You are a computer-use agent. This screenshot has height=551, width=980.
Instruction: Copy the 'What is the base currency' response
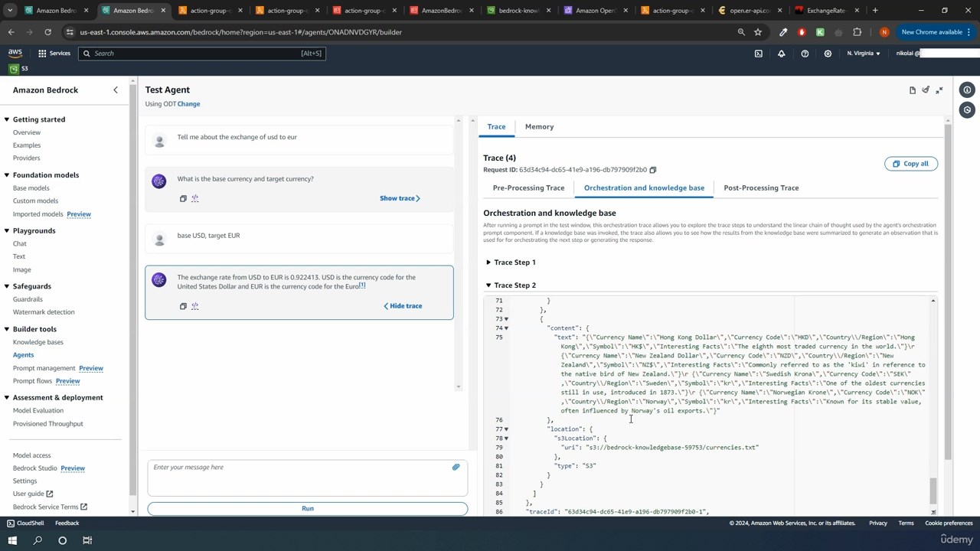183,198
